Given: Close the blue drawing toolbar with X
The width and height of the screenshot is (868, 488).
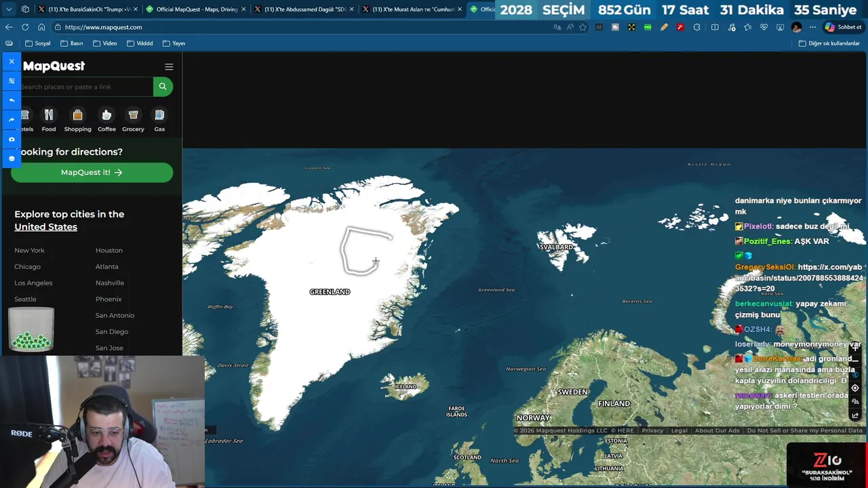Looking at the screenshot, I should [12, 62].
